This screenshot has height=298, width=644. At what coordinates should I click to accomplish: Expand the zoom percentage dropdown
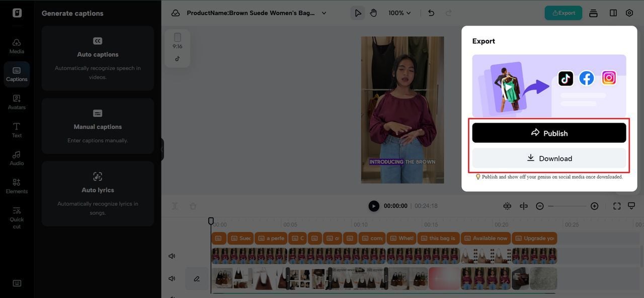click(x=399, y=13)
